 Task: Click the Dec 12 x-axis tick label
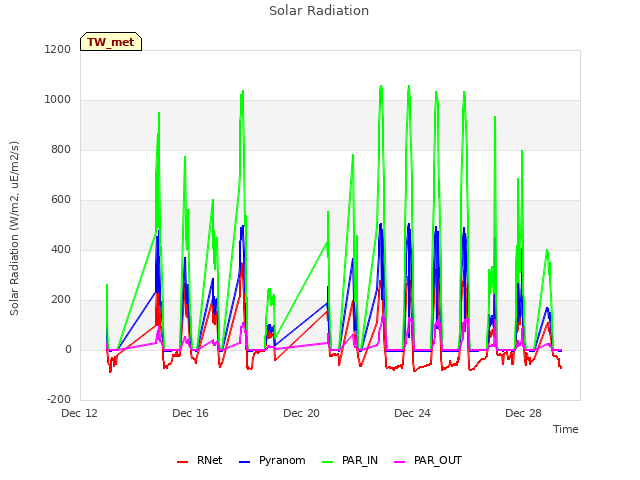click(x=80, y=413)
